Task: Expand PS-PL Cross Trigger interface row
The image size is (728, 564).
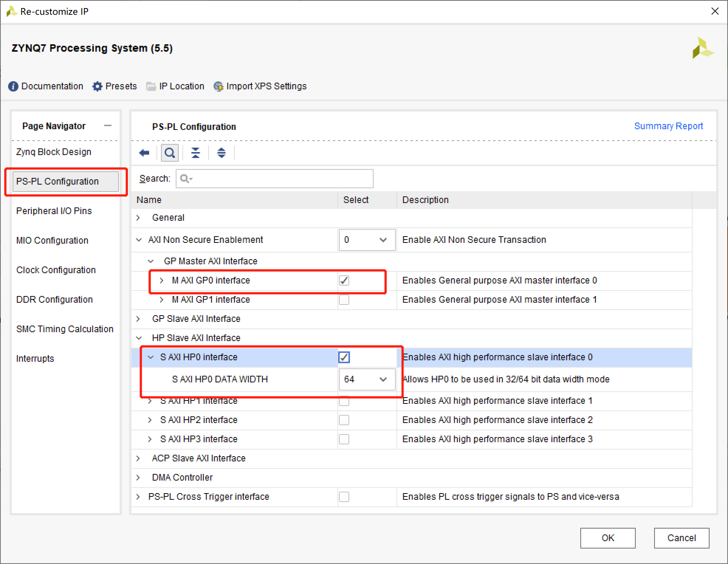Action: click(x=138, y=497)
